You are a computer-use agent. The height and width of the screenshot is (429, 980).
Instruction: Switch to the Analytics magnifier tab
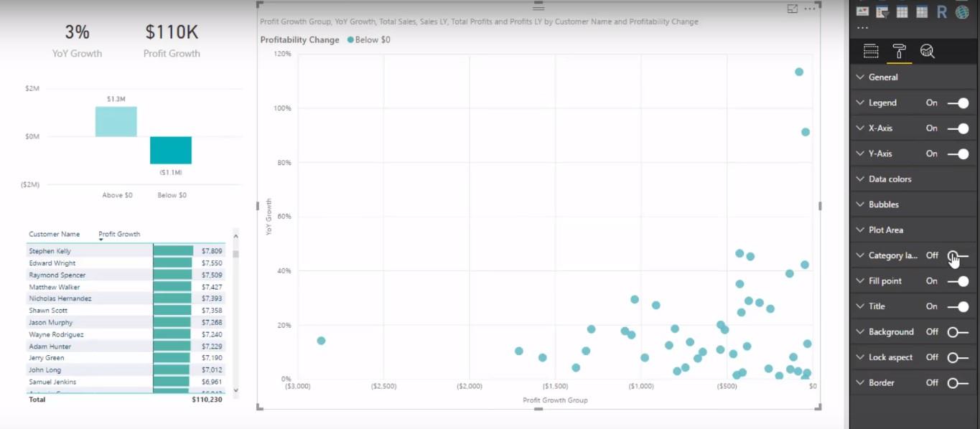928,51
